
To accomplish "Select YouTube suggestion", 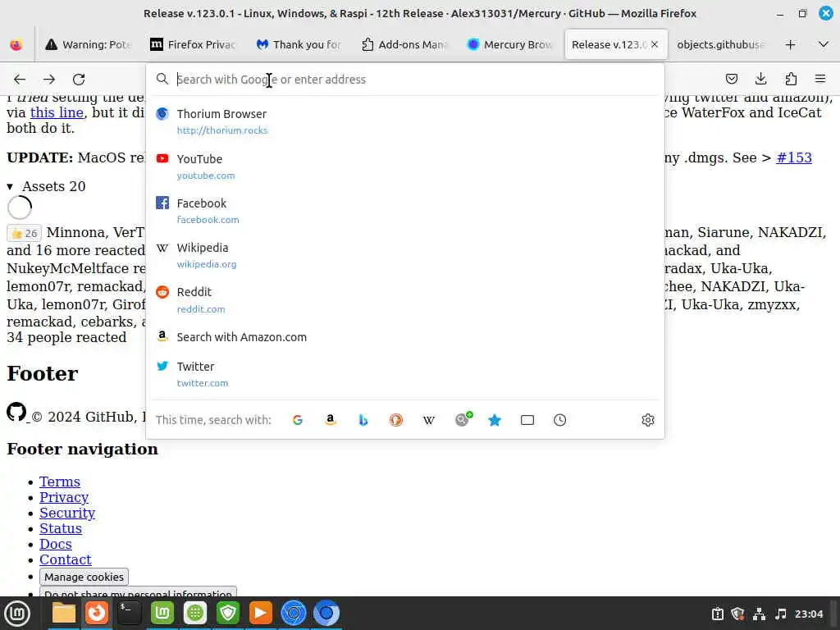I will (x=405, y=167).
